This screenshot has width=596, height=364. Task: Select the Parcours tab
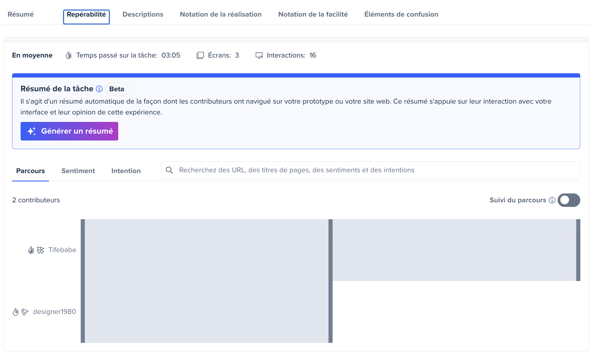tap(30, 171)
